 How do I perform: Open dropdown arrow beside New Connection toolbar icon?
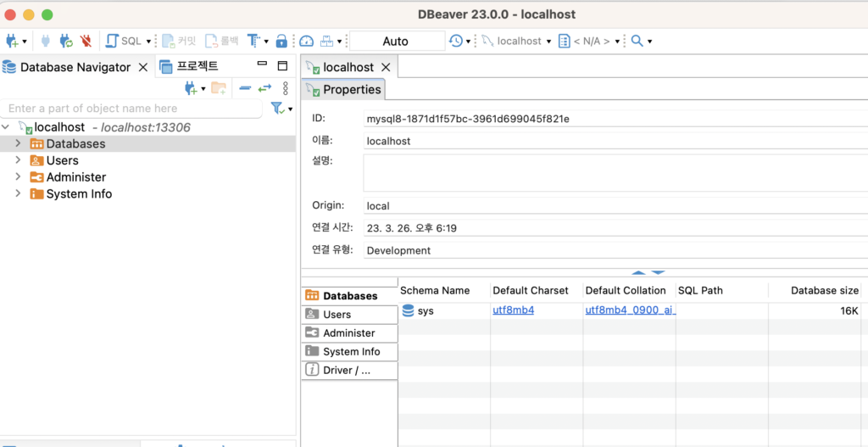coord(25,42)
